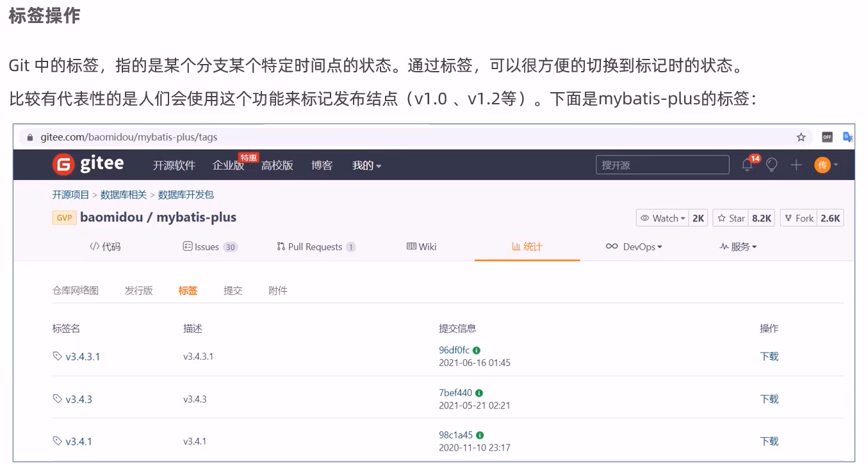Open commit 98c1a45
Image resolution: width=868 pixels, height=464 pixels.
coord(456,435)
